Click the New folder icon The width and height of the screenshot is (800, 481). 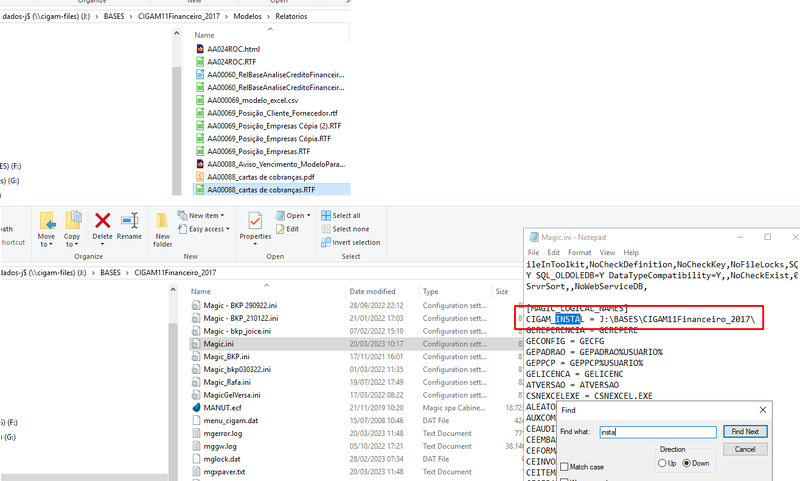pyautogui.click(x=162, y=221)
